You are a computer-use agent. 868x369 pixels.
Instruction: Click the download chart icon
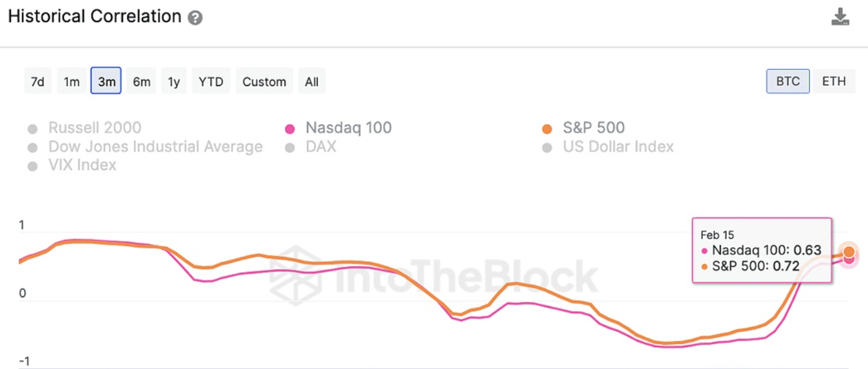(840, 17)
